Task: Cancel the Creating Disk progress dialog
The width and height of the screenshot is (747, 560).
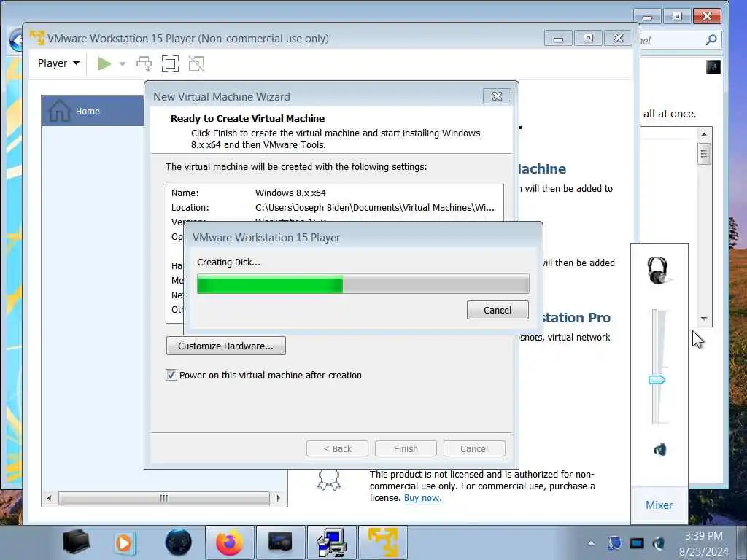Action: pyautogui.click(x=498, y=310)
